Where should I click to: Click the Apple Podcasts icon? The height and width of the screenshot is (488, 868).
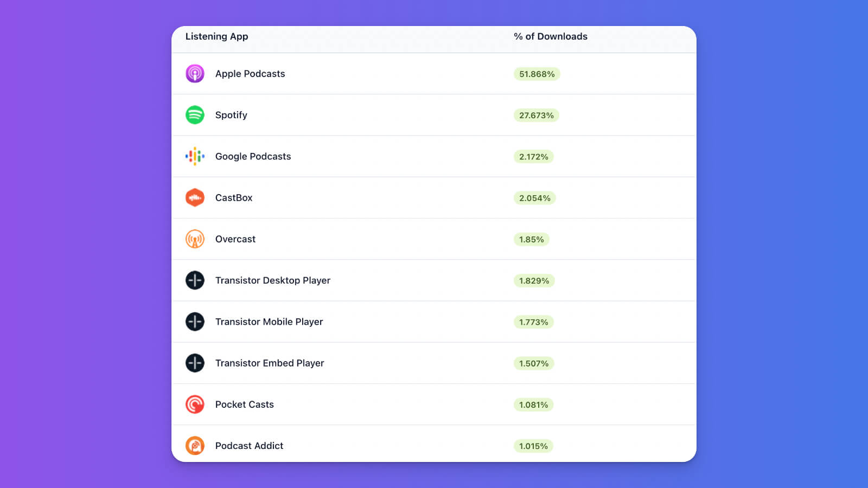coord(195,74)
